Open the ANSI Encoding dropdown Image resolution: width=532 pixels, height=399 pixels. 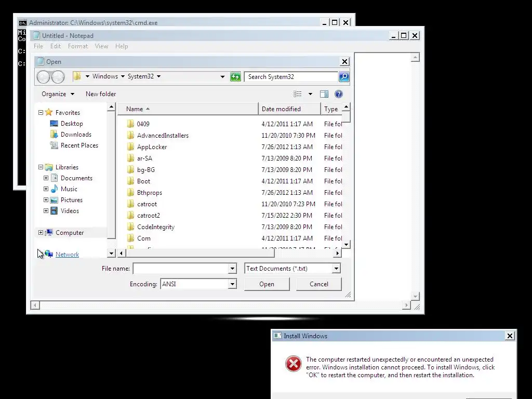232,284
